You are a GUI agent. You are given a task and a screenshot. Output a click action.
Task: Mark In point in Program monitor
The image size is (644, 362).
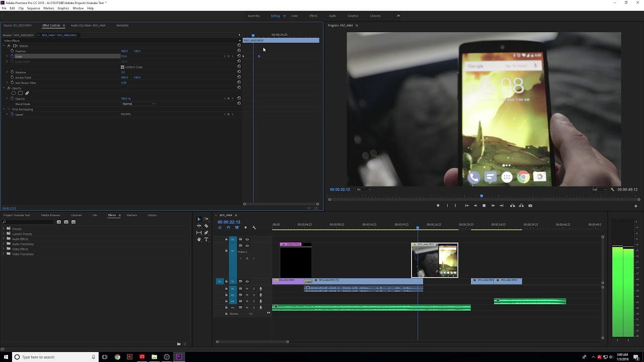[447, 206]
